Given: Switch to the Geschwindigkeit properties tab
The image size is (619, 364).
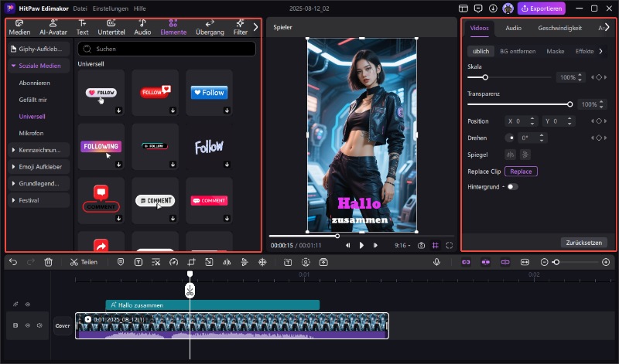Looking at the screenshot, I should [x=559, y=28].
